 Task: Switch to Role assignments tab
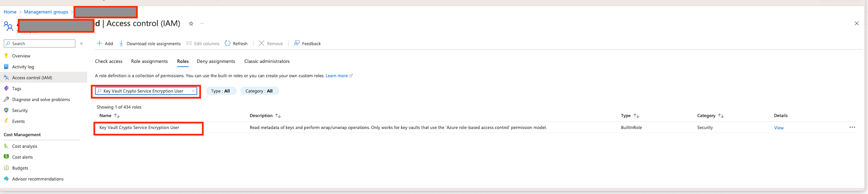coord(149,61)
